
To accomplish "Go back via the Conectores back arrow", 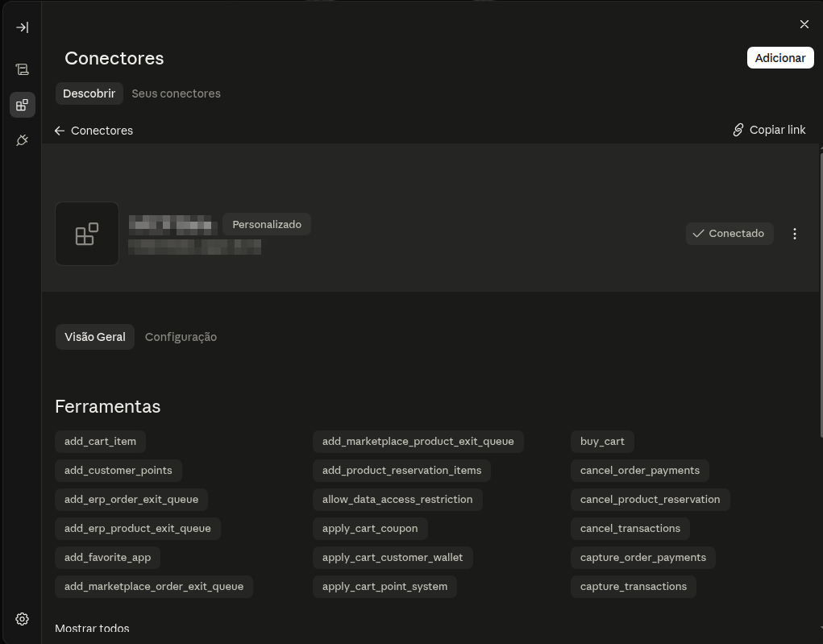I will (x=94, y=130).
